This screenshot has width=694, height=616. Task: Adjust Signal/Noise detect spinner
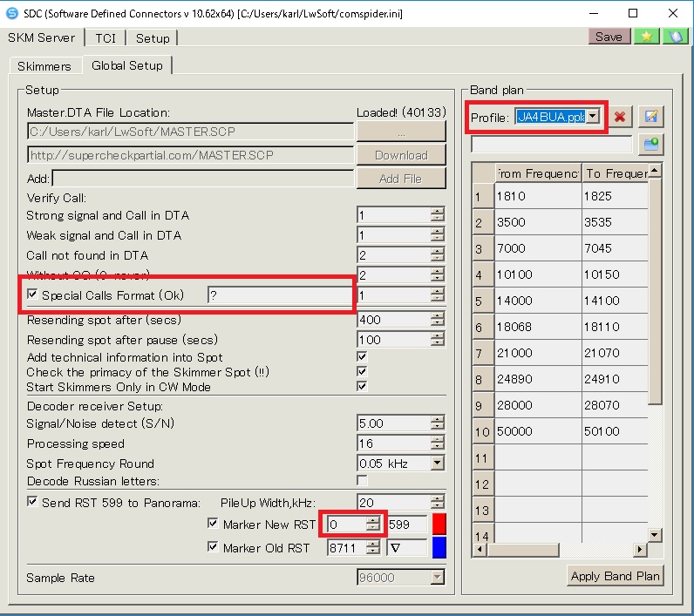[x=437, y=423]
